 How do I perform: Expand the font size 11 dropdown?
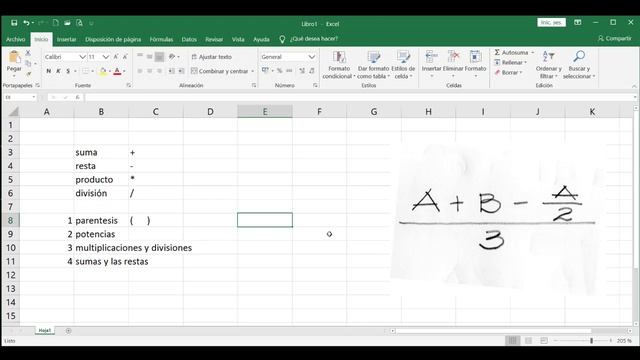106,57
